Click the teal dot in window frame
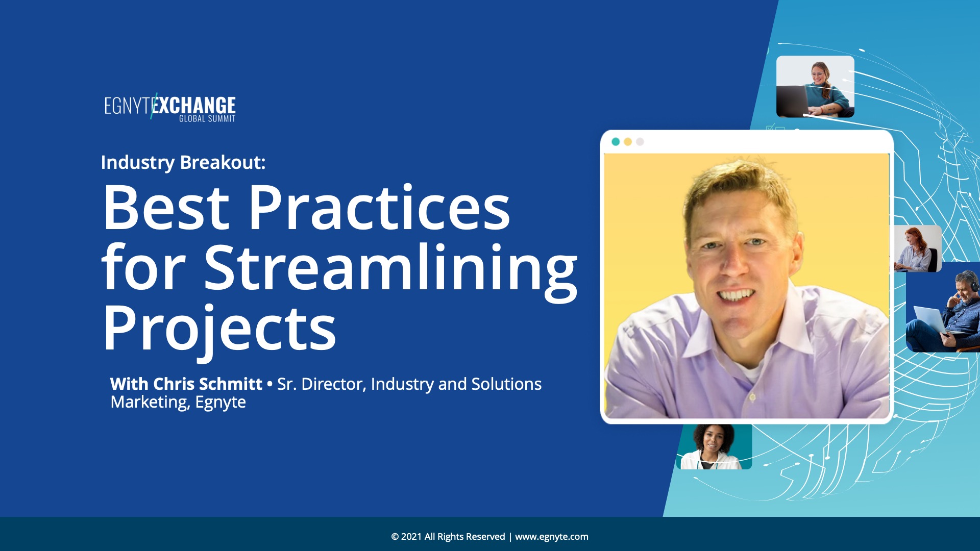Image resolution: width=980 pixels, height=551 pixels. click(x=616, y=142)
